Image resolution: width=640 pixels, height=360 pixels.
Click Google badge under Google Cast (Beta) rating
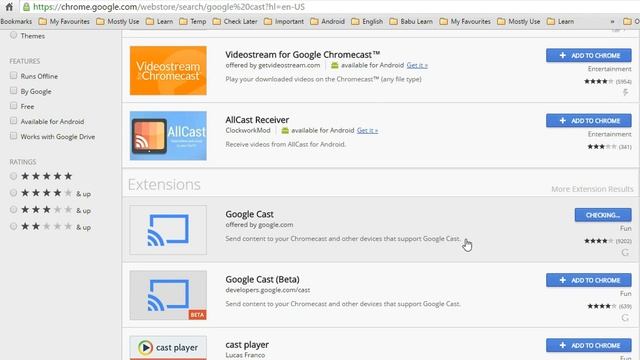[625, 318]
